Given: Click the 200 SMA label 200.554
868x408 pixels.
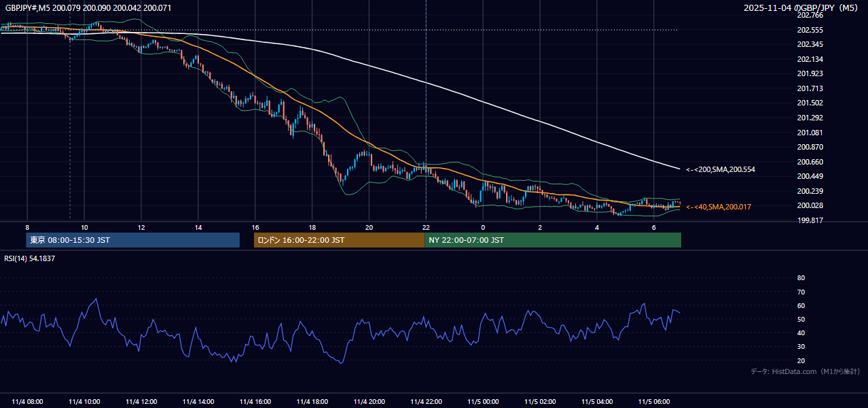Looking at the screenshot, I should 721,169.
